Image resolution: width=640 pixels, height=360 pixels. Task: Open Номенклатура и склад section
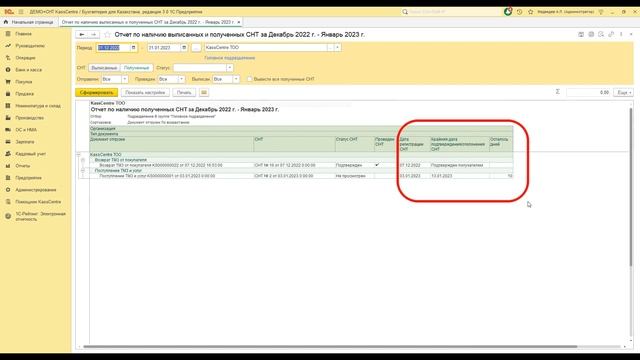(x=38, y=106)
